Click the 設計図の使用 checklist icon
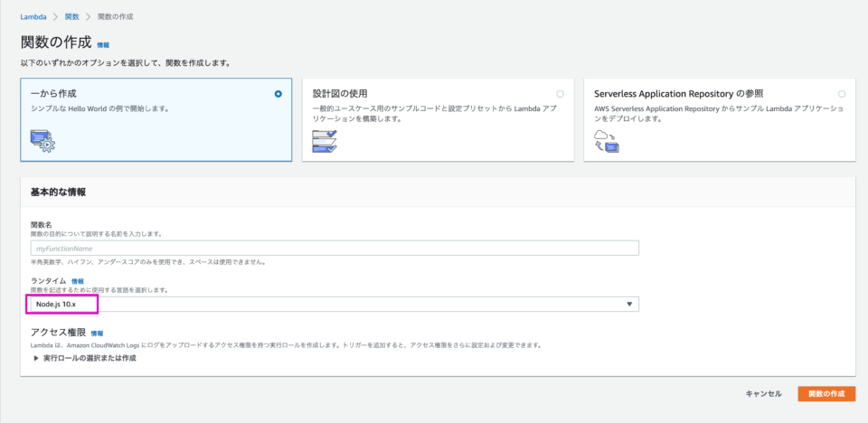Screen dimensions: 868x423 pos(325,141)
